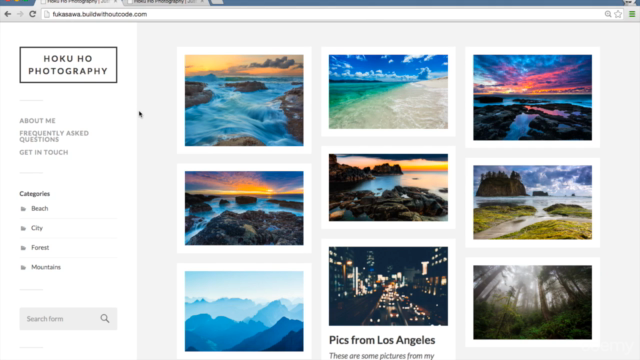Viewport: 640px width, 360px height.
Task: Open the Pics from Los Angeles post
Action: [x=382, y=340]
